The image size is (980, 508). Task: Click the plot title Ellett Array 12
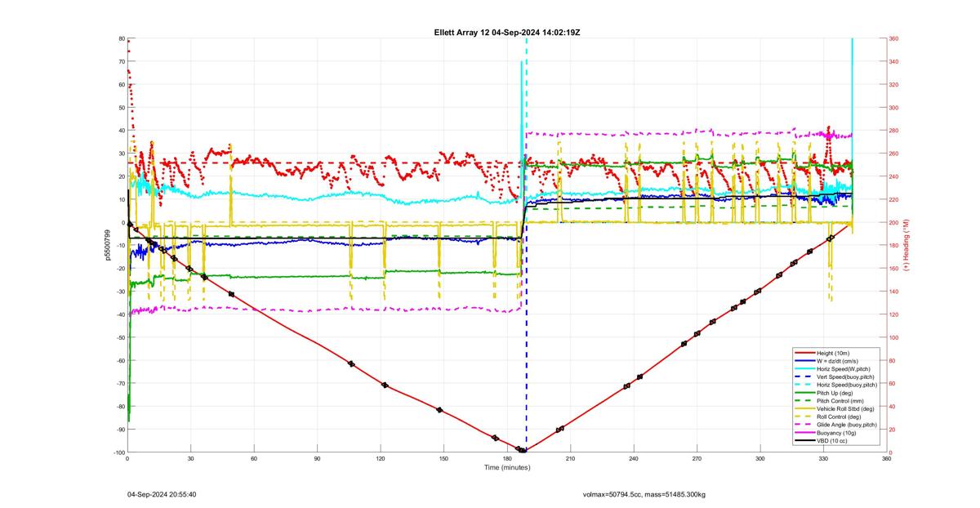coord(507,32)
